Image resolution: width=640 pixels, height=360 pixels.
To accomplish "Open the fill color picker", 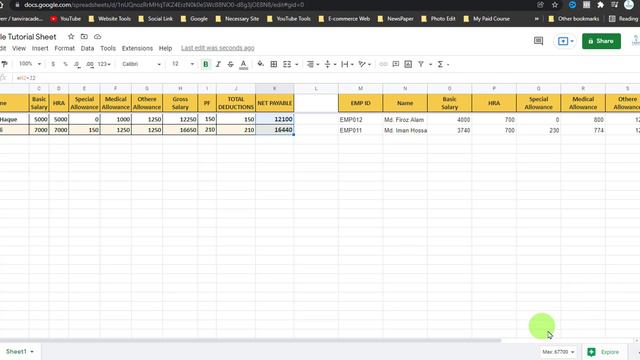I will pos(260,64).
